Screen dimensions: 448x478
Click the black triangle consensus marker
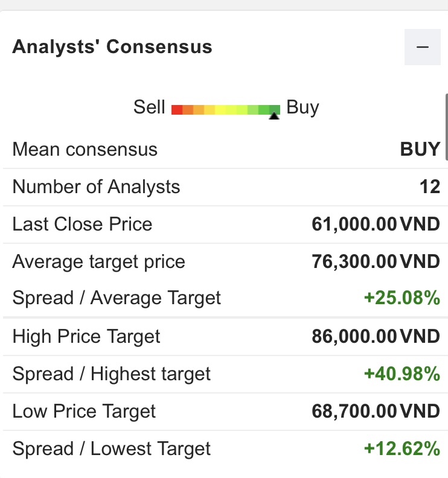(x=274, y=116)
